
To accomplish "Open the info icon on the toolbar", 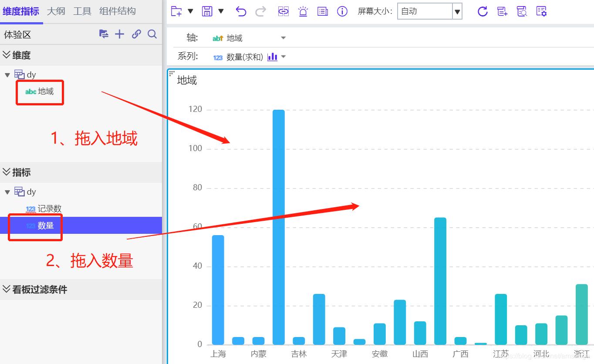I will 342,11.
